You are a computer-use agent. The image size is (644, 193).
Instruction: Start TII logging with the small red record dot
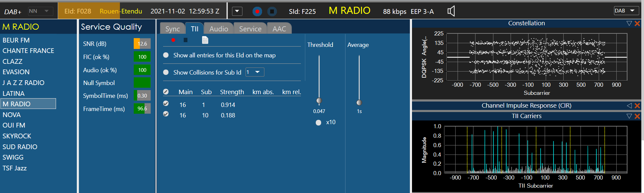point(173,40)
